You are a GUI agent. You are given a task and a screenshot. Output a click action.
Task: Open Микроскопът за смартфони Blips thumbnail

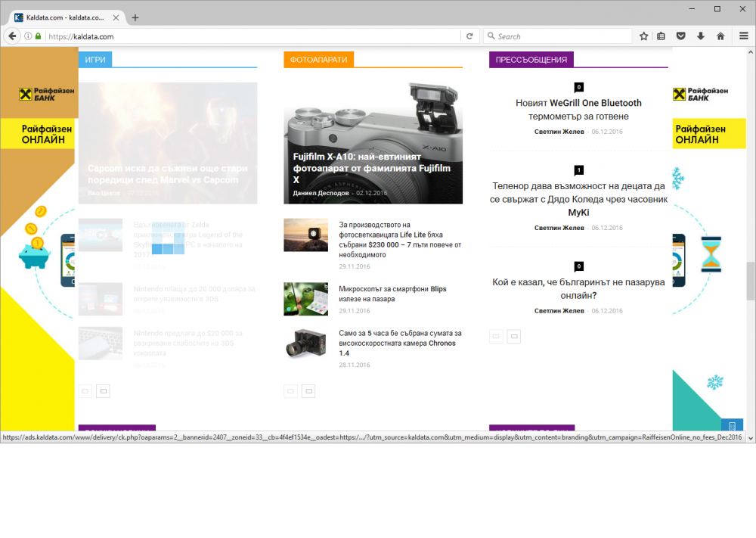click(x=305, y=299)
